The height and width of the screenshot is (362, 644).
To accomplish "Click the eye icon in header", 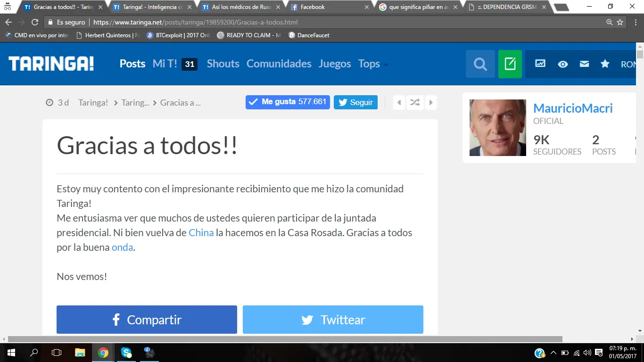I will coord(563,64).
